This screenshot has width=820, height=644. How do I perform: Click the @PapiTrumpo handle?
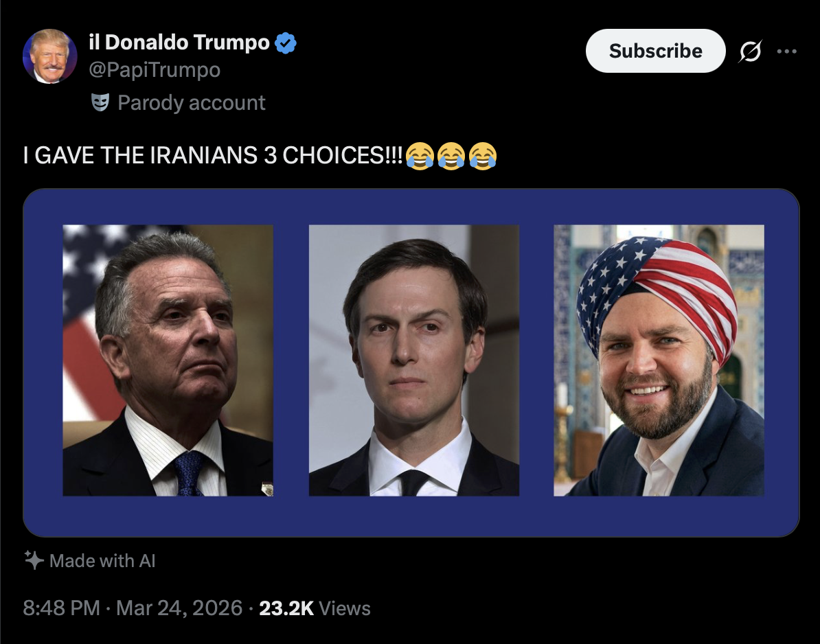(155, 70)
